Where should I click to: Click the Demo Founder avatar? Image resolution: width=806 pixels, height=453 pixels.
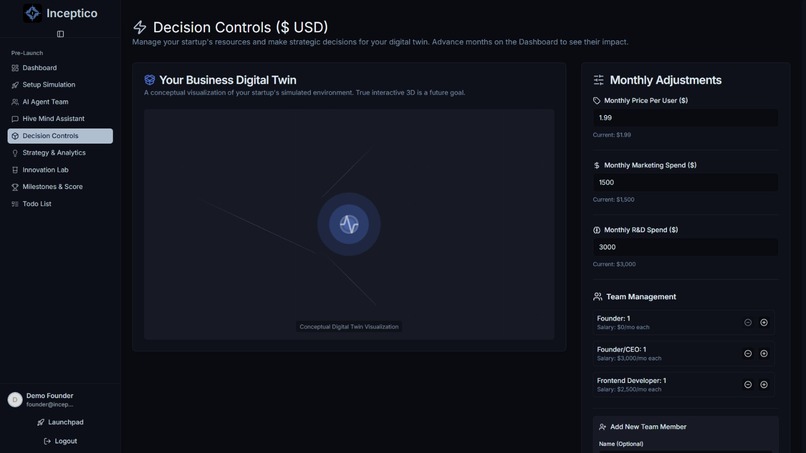point(15,400)
